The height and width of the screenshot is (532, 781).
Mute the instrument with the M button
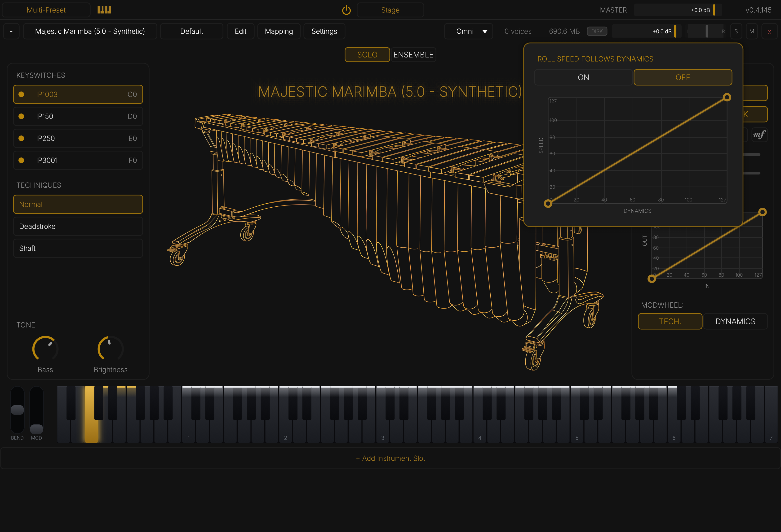click(x=751, y=31)
